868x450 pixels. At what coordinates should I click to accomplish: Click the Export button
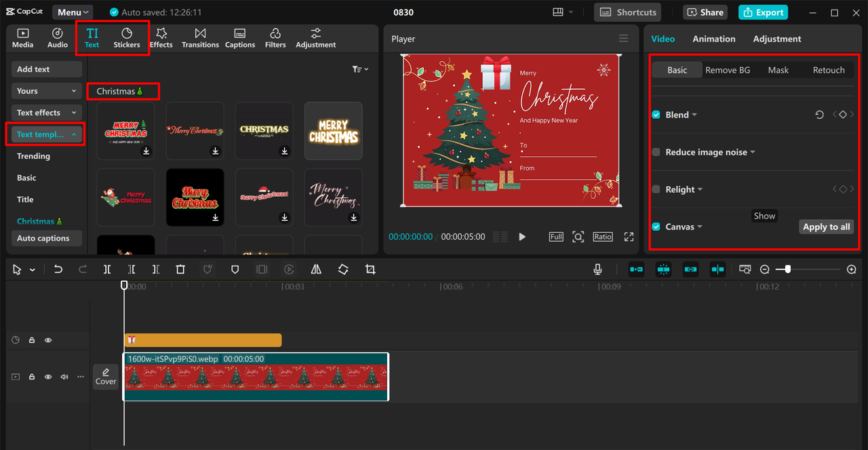(x=763, y=12)
